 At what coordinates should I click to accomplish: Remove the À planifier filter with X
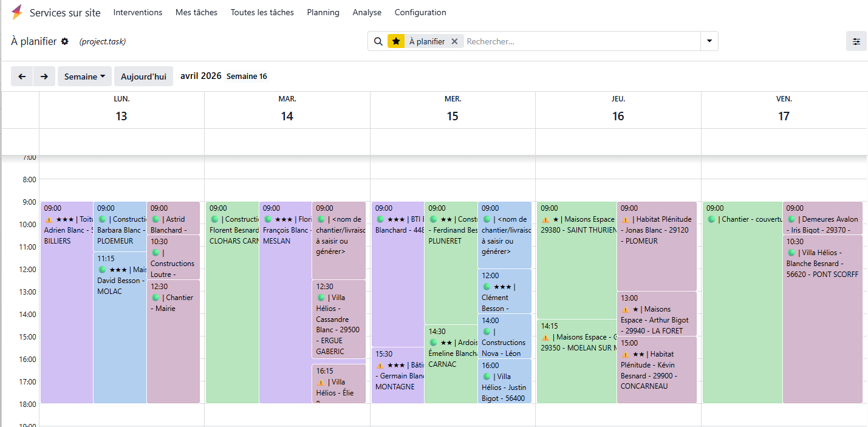(454, 41)
